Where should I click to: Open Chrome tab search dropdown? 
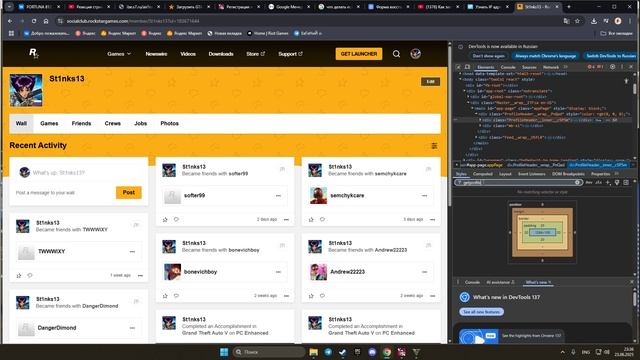[9, 7]
